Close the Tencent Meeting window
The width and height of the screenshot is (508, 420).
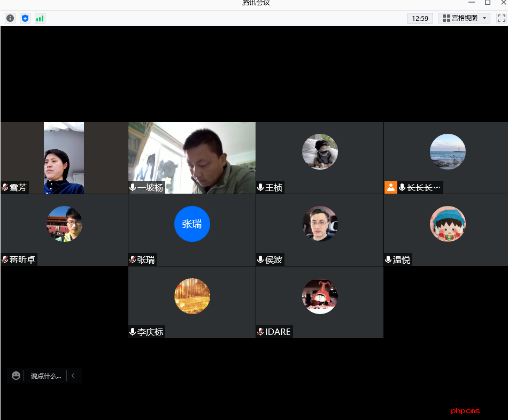point(504,2)
